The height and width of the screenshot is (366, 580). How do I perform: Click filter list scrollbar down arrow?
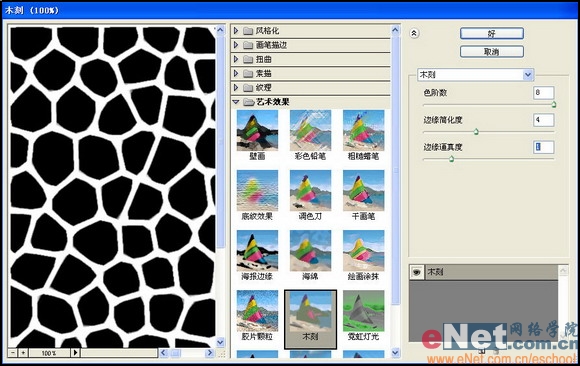[395, 352]
